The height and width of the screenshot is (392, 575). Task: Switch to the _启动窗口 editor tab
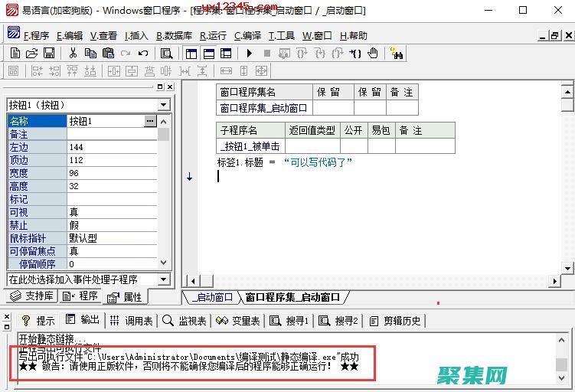(x=212, y=297)
